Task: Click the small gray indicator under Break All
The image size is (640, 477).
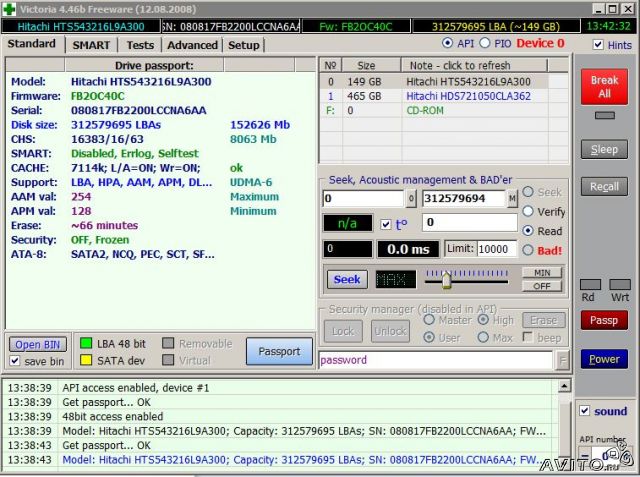Action: (604, 115)
